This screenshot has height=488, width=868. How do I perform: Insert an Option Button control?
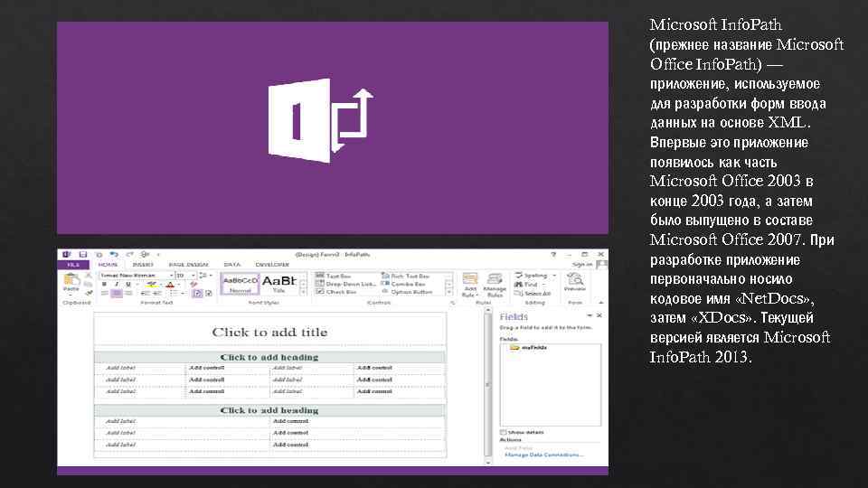click(407, 292)
